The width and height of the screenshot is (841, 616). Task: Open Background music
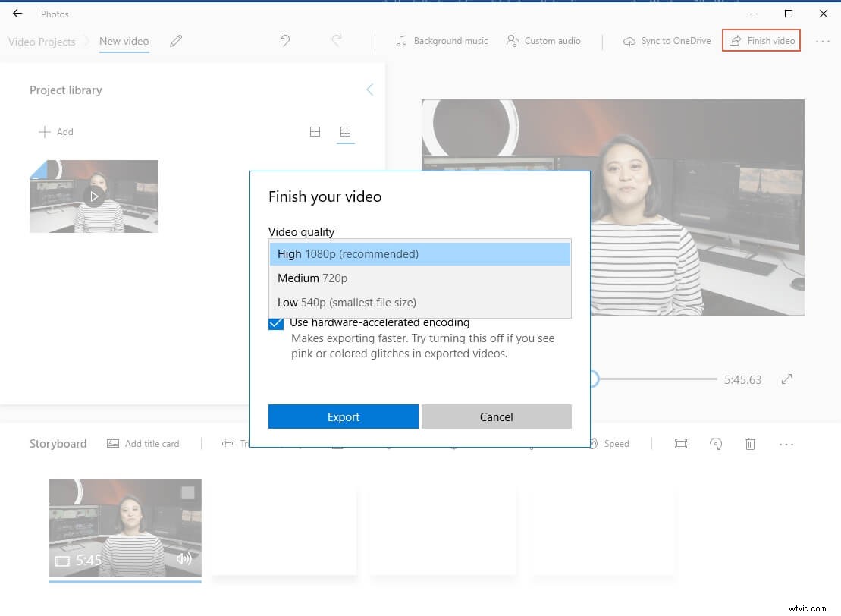pos(442,41)
